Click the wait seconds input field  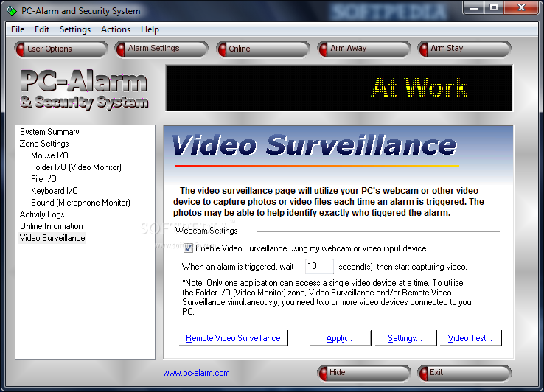point(319,267)
